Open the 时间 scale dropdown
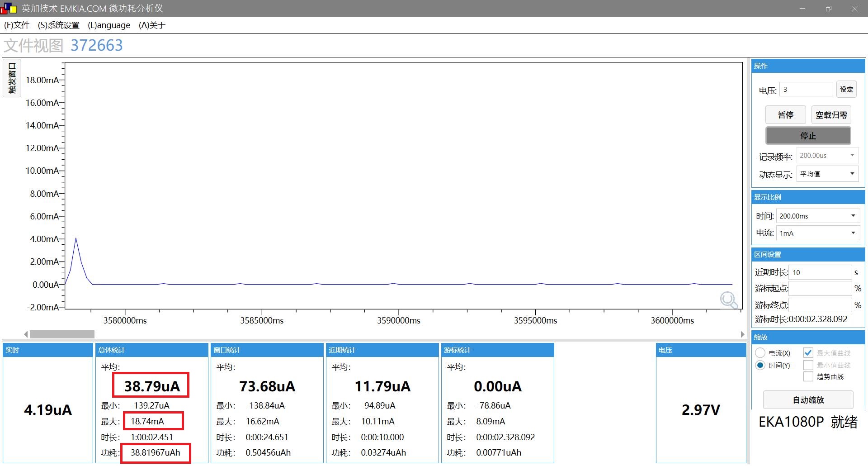This screenshot has width=868, height=466. pos(817,216)
